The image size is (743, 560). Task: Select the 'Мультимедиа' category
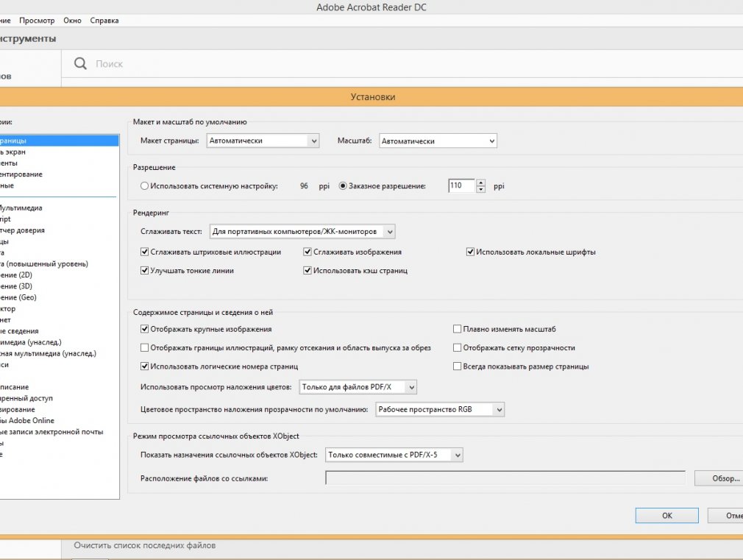tap(59, 208)
